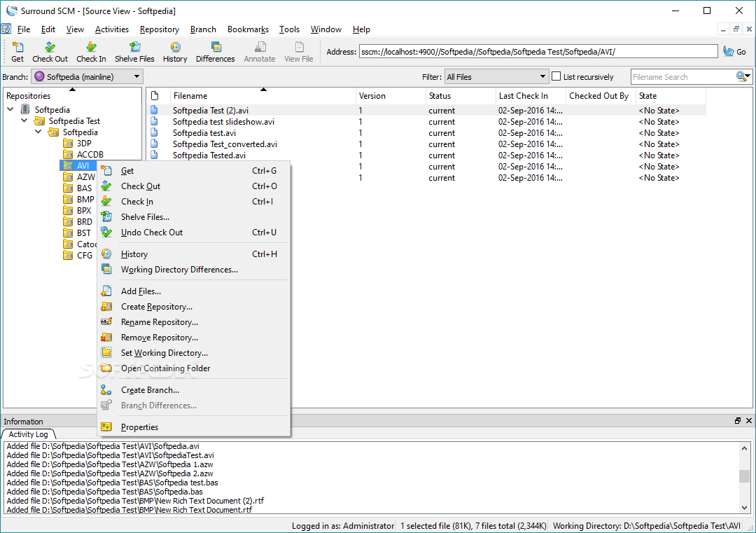Click the Activity Log vertical scrollbar thumb
Image resolution: width=756 pixels, height=533 pixels.
pyautogui.click(x=744, y=476)
